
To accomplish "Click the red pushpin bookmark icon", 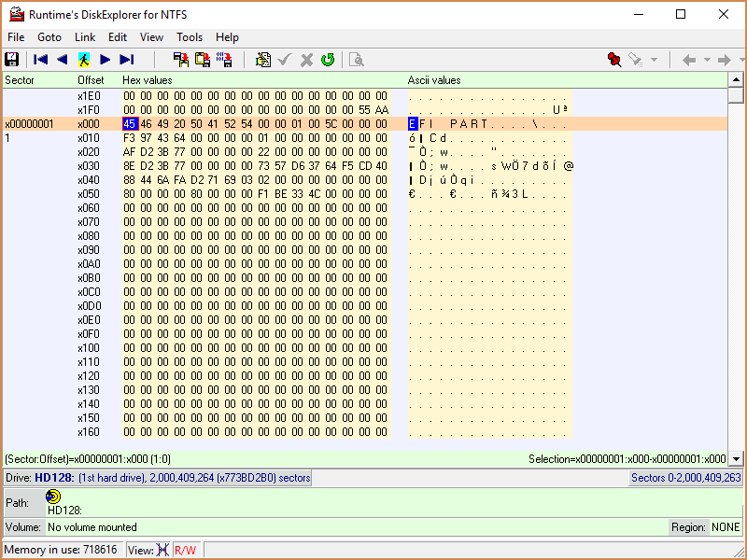I will 614,60.
